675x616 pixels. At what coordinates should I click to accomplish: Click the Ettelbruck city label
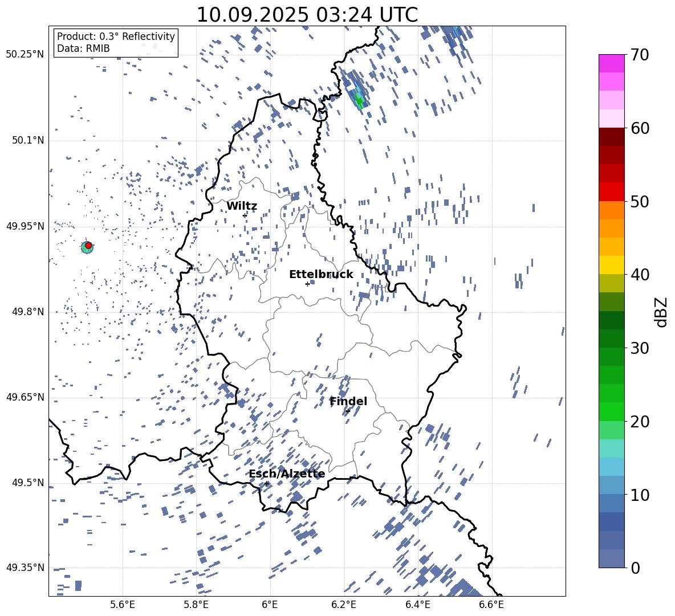321,275
